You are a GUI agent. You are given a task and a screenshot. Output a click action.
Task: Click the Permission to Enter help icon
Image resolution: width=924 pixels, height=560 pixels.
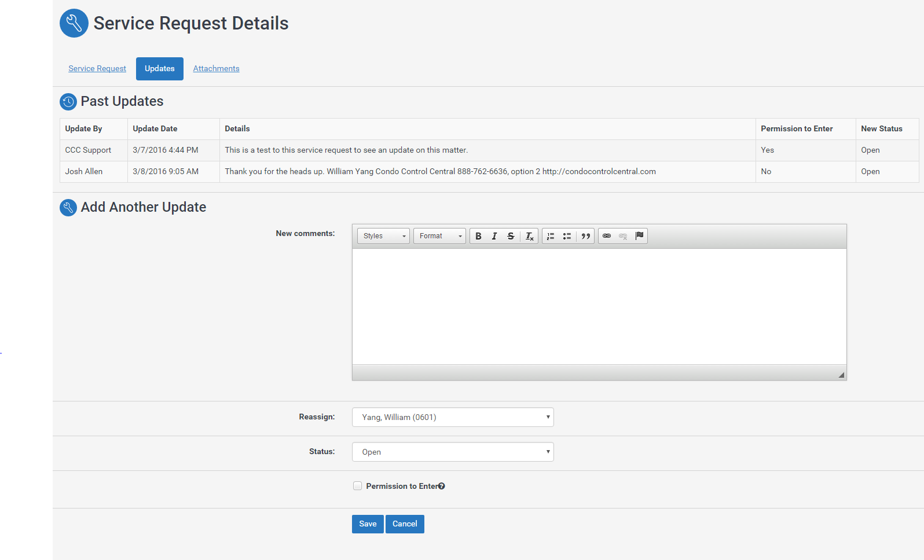442,486
